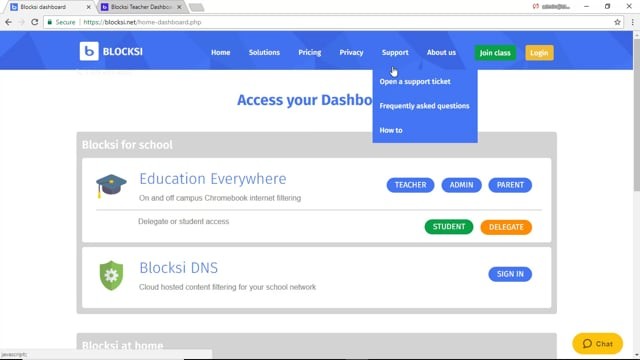
Task: Open the yellow Chat widget
Action: tap(597, 344)
